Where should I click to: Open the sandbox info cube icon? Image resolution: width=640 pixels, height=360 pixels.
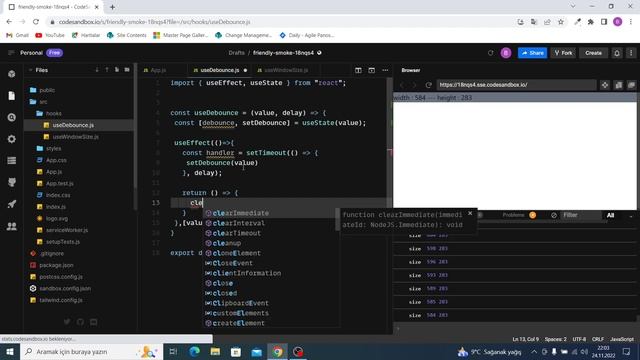(11, 74)
